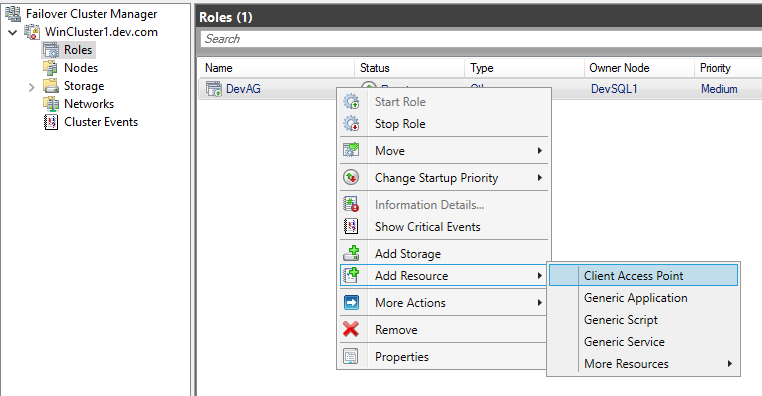
Task: Expand the More Resources submenu arrow
Action: [729, 363]
